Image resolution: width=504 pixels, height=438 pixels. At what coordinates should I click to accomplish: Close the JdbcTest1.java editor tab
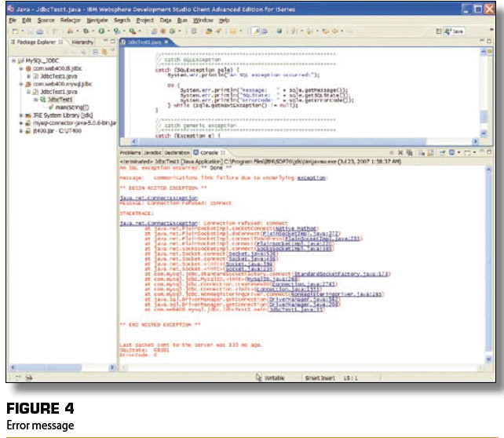point(166,42)
